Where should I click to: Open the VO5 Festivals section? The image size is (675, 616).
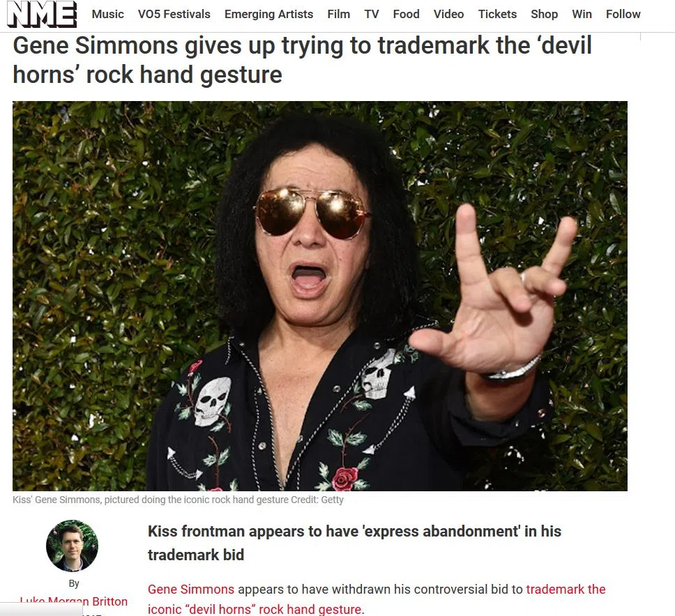[x=174, y=14]
